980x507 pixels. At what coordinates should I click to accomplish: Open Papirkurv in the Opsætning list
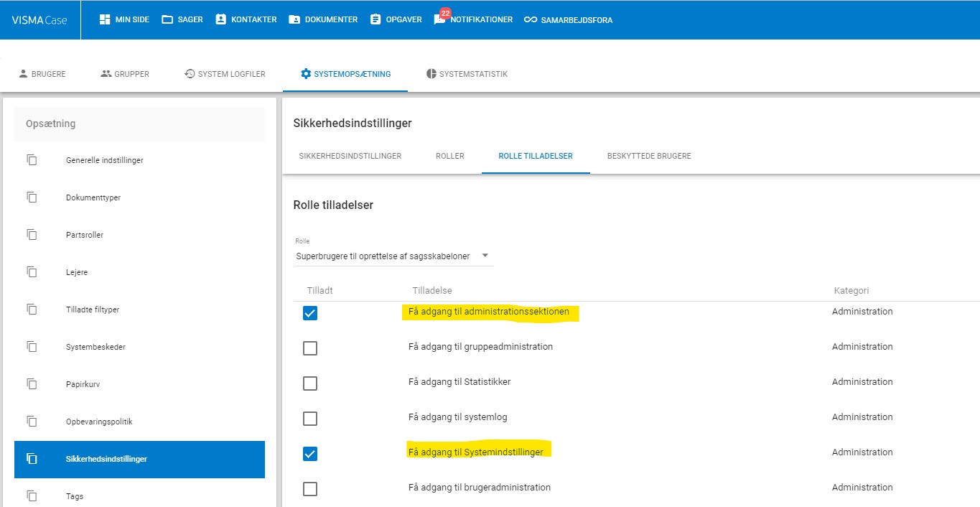(139, 384)
